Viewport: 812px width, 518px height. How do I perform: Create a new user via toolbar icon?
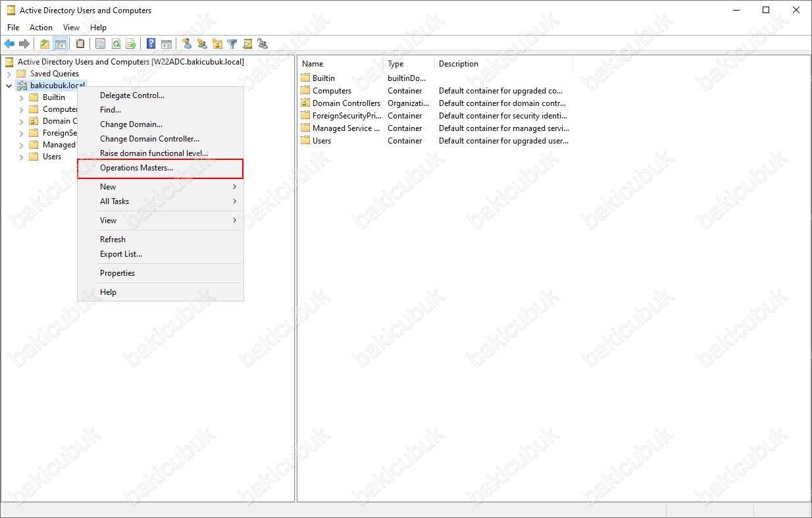point(187,44)
